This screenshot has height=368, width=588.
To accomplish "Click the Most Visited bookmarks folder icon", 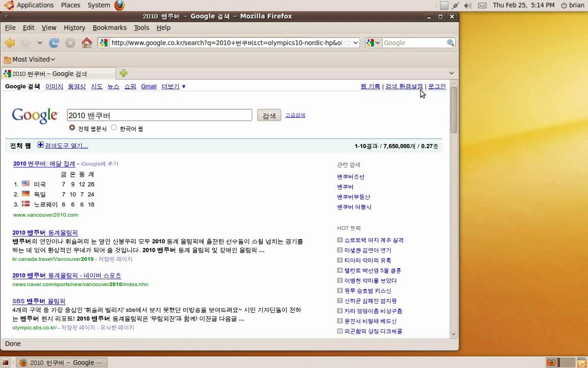I will [x=8, y=59].
